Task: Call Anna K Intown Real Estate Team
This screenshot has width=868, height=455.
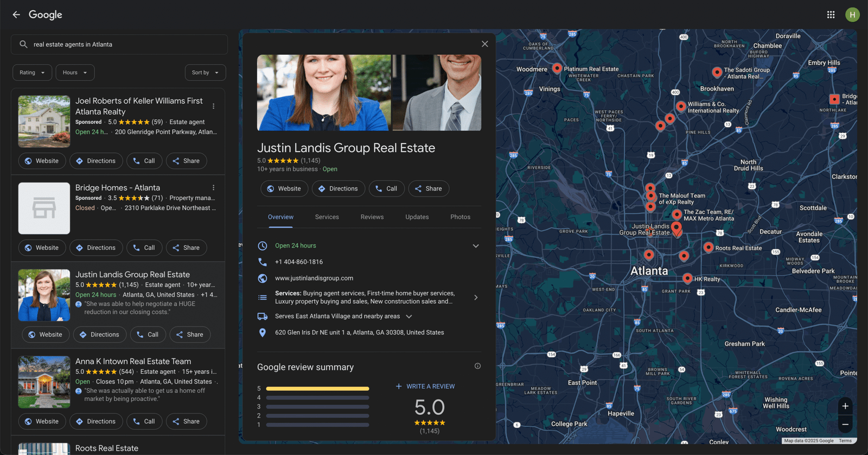Action: (144, 422)
